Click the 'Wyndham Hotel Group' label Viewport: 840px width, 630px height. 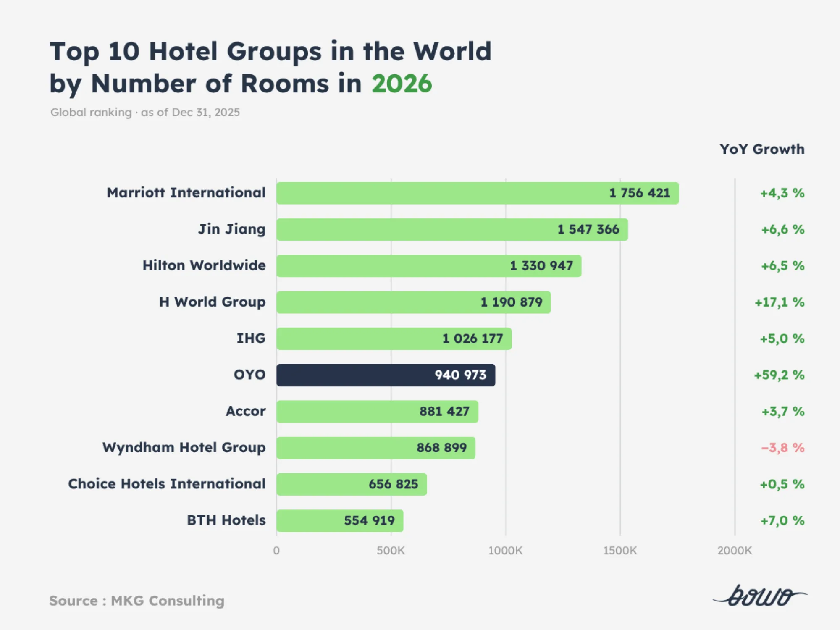[184, 448]
